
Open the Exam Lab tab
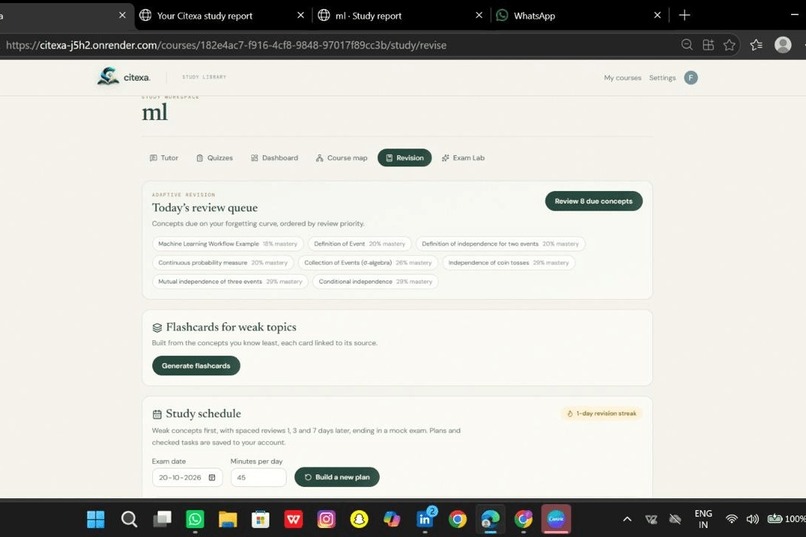point(463,158)
